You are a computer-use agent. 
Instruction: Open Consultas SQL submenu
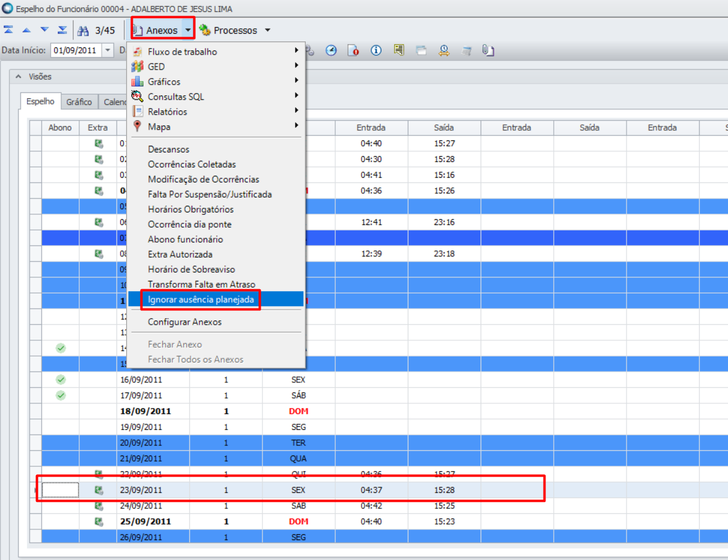coord(217,97)
